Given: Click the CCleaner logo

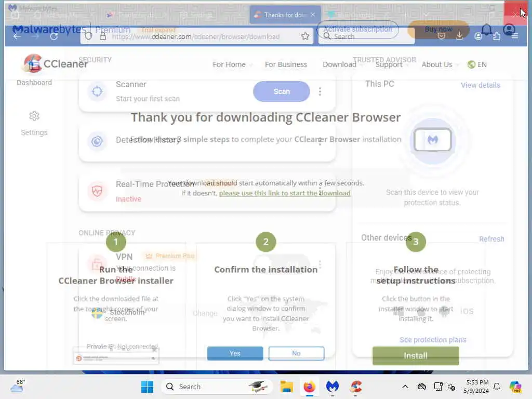Looking at the screenshot, I should pos(55,63).
